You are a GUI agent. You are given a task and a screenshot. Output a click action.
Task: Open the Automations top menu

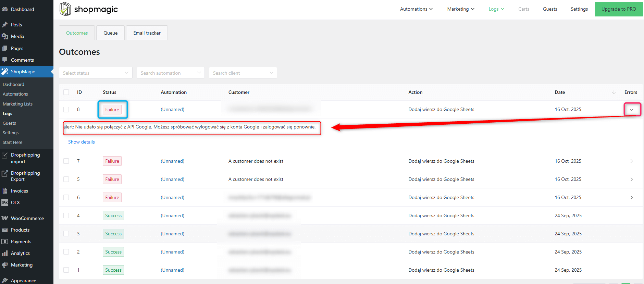416,9
